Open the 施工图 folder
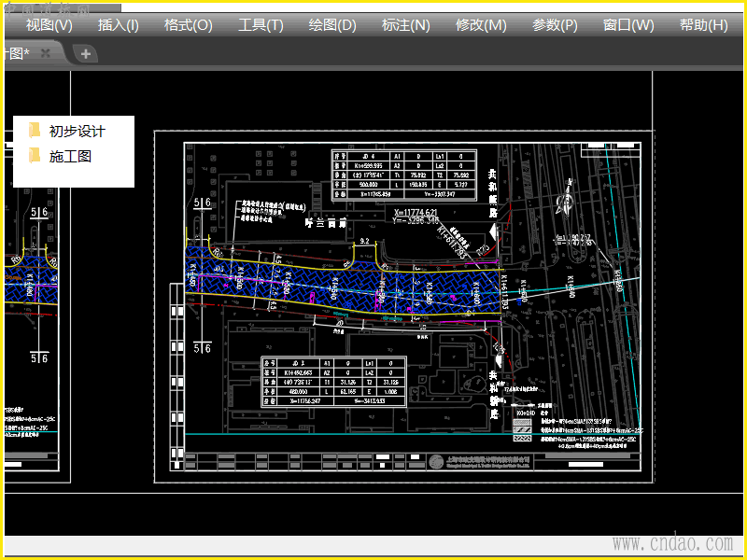The width and height of the screenshot is (747, 560). tap(60, 156)
